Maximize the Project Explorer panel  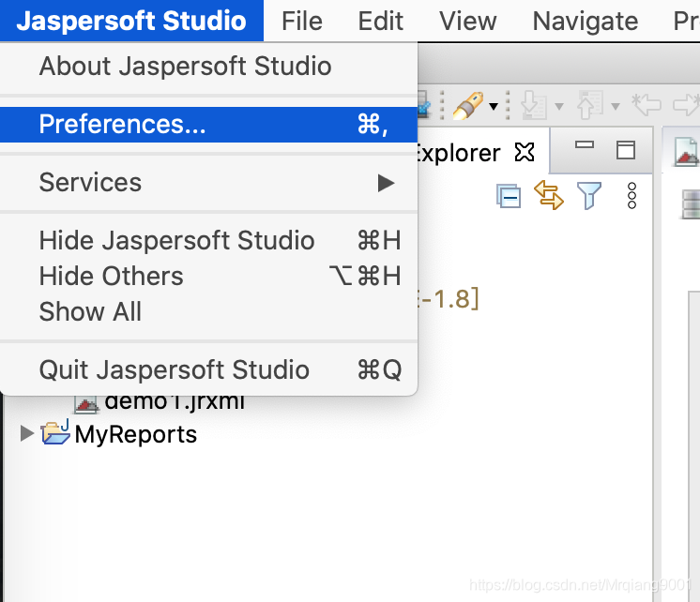pyautogui.click(x=626, y=150)
